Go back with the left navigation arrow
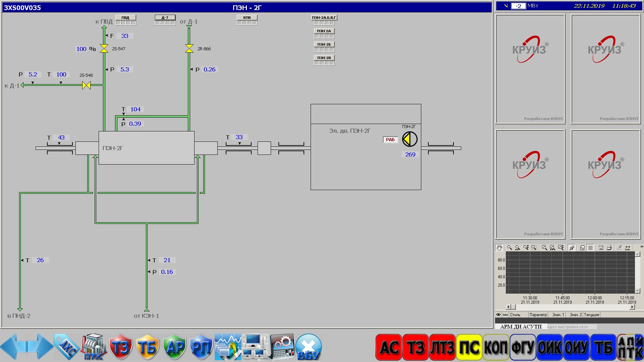The image size is (644, 362). [x=13, y=347]
